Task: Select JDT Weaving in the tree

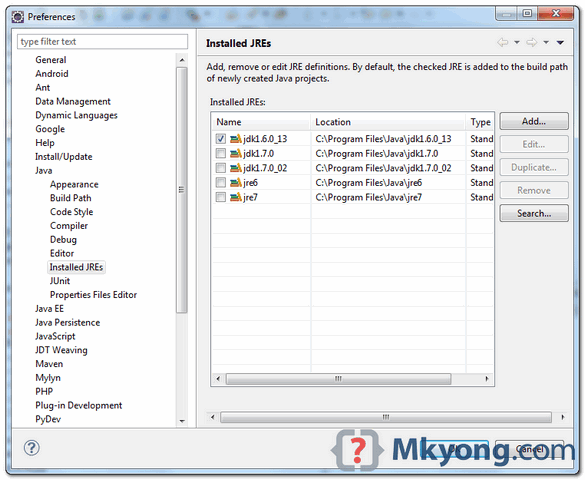Action: coord(61,350)
